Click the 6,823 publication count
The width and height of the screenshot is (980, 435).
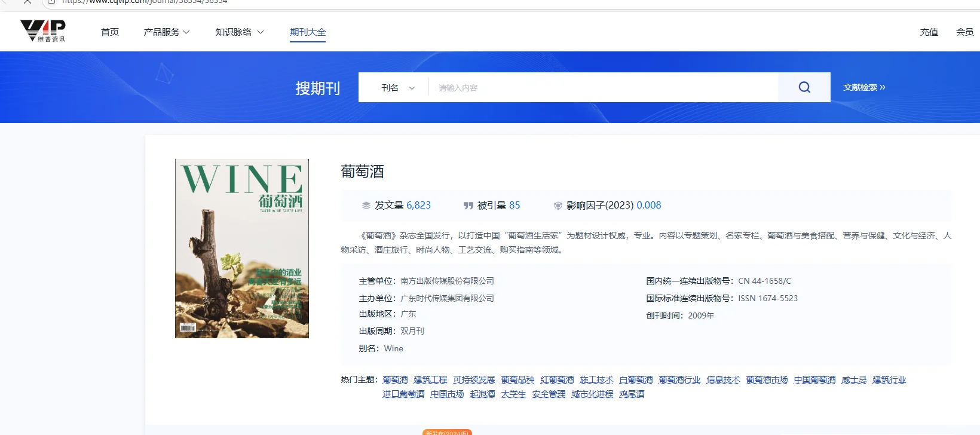[418, 206]
